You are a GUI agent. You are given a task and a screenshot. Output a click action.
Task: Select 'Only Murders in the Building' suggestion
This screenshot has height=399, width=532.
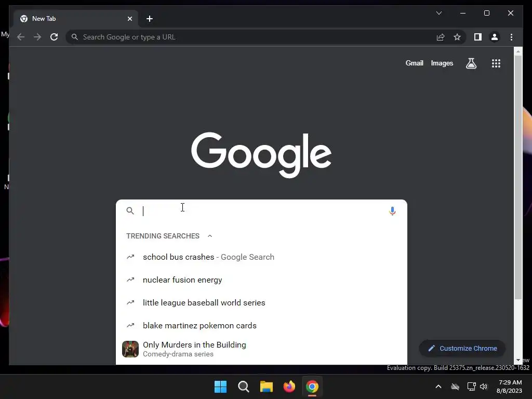point(261,349)
